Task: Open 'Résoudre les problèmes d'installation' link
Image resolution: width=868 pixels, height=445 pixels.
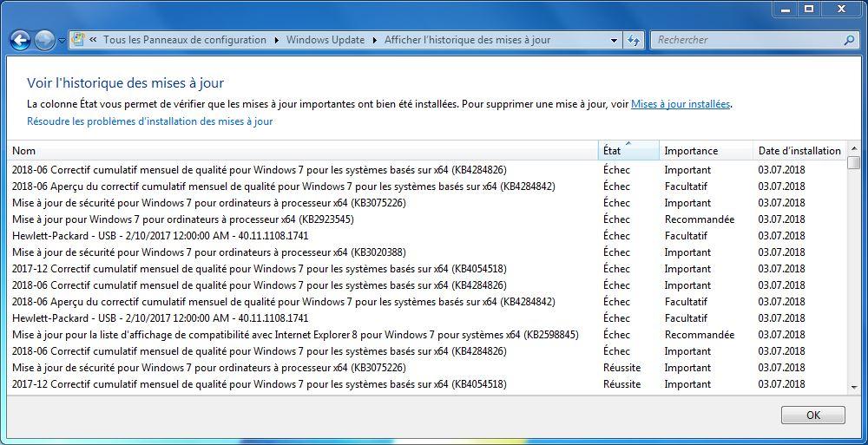Action: tap(150, 121)
